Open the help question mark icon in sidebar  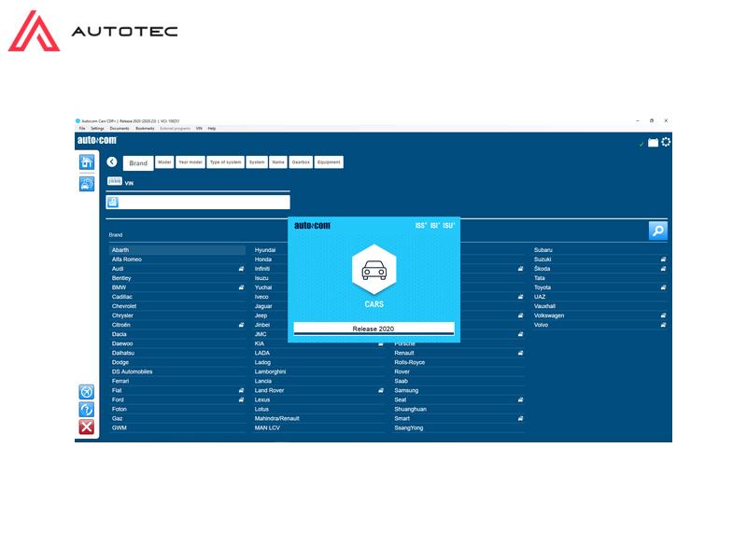coord(87,410)
